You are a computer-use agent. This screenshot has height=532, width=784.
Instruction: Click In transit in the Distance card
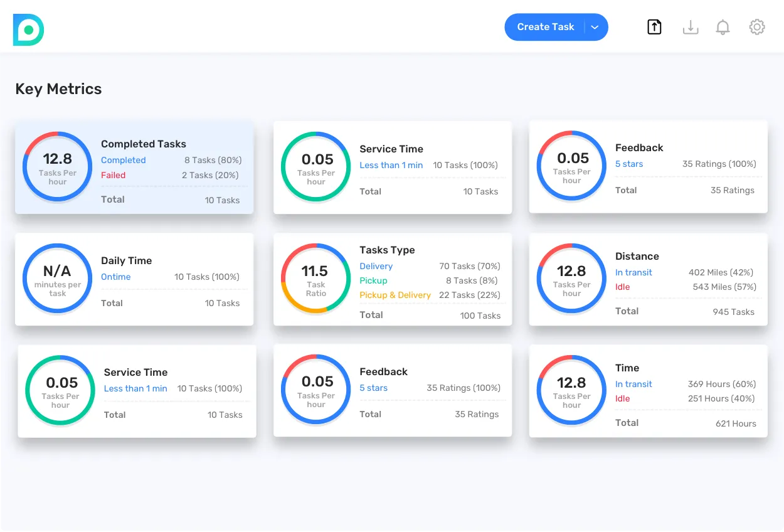pos(633,273)
